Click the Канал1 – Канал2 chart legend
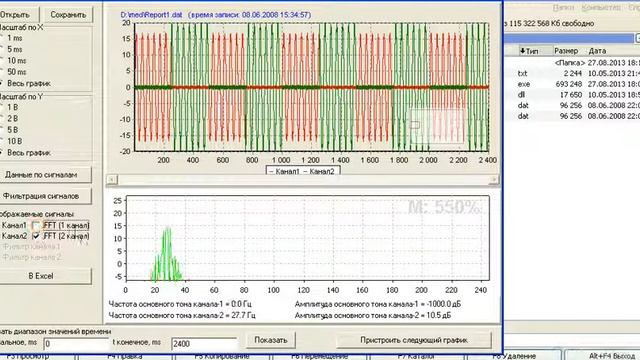The width and height of the screenshot is (640, 360). click(x=303, y=171)
